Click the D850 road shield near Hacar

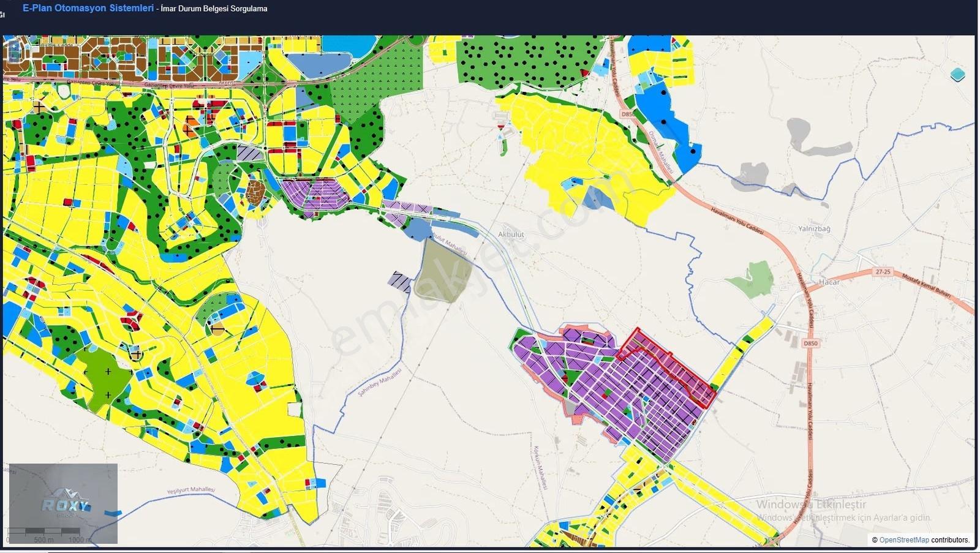click(810, 344)
